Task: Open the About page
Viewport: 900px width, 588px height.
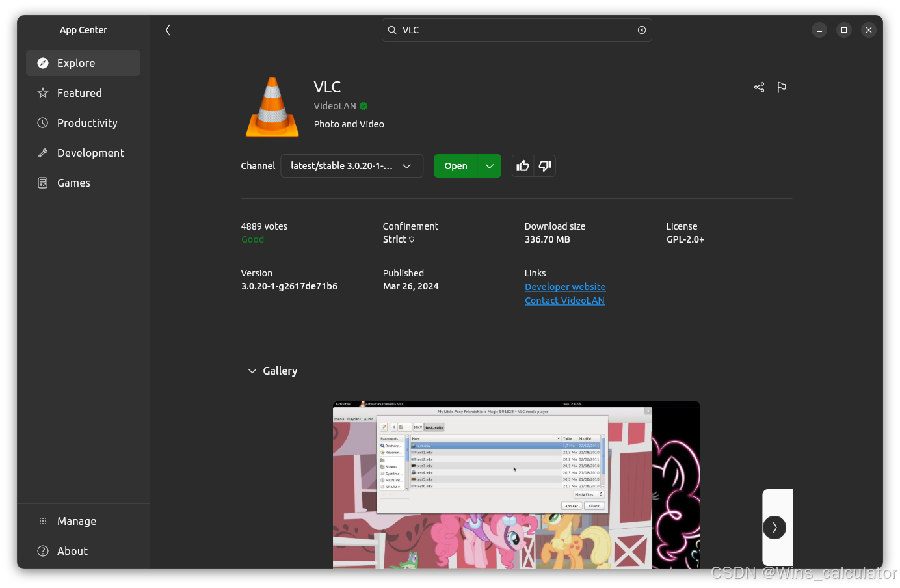Action: click(x=83, y=551)
